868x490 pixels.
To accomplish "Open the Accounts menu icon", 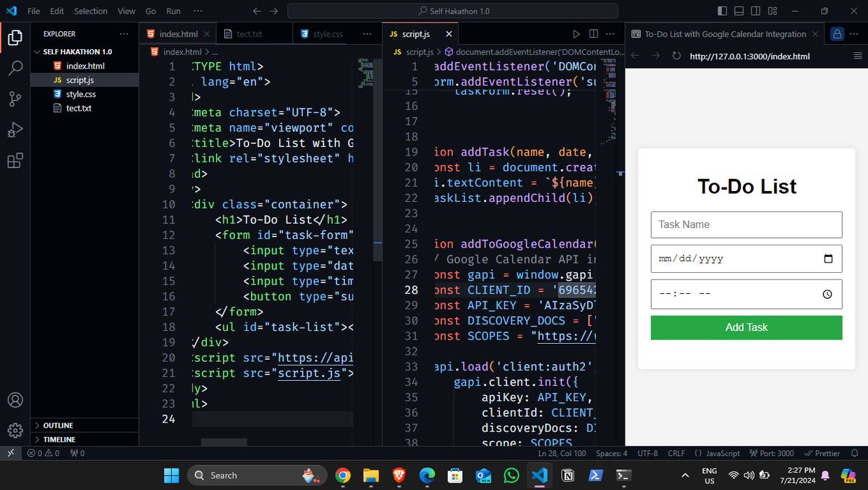I will pos(14,400).
